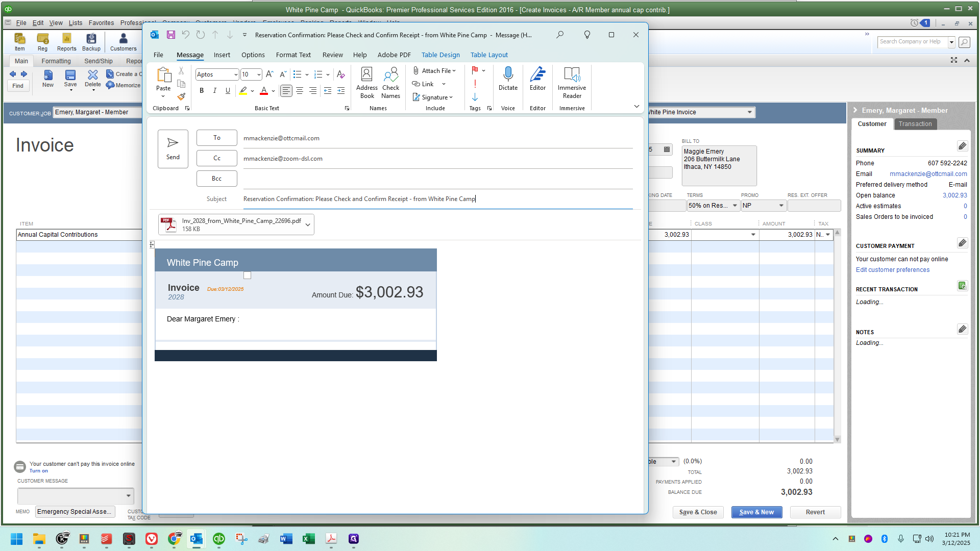Open the font size dropdown
The height and width of the screenshot is (551, 980).
[x=259, y=74]
